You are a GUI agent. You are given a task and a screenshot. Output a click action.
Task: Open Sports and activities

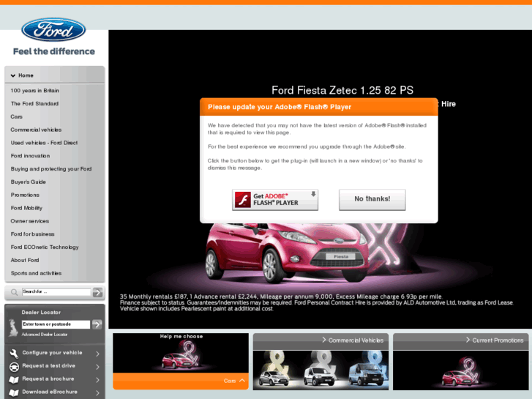pyautogui.click(x=36, y=273)
